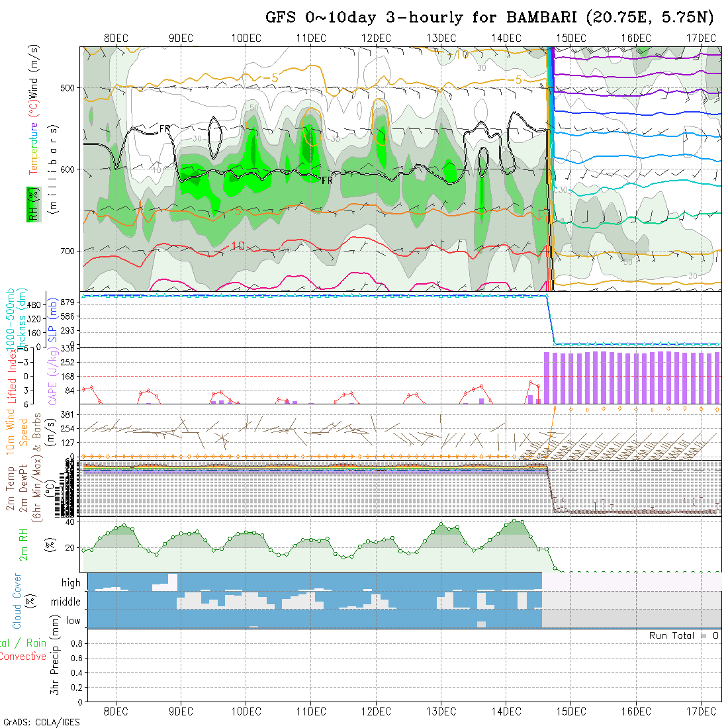This screenshot has height=728, width=728.
Task: Click the 8DEC label on the top axis
Action: [x=116, y=38]
